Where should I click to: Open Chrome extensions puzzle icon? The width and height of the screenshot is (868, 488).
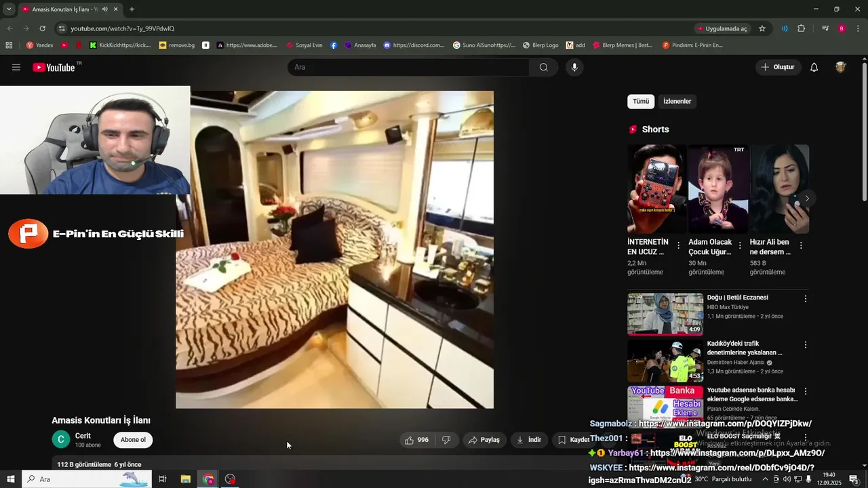[x=802, y=28]
